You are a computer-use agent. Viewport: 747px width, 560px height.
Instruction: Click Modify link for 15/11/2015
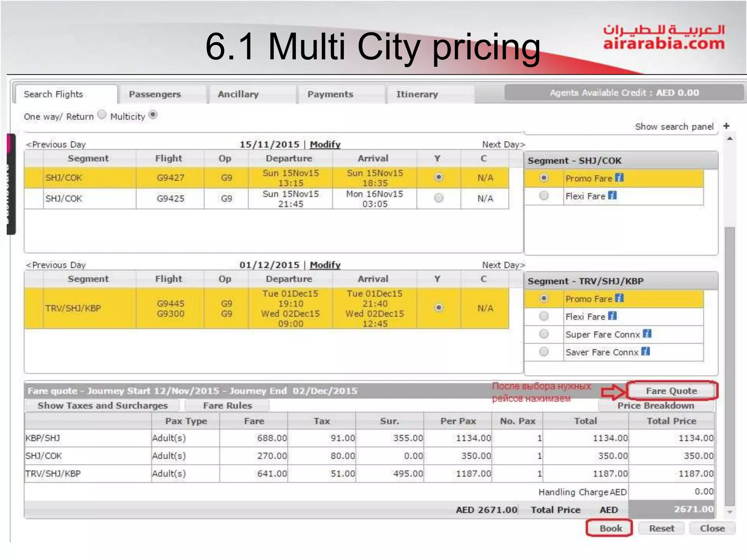coord(325,144)
